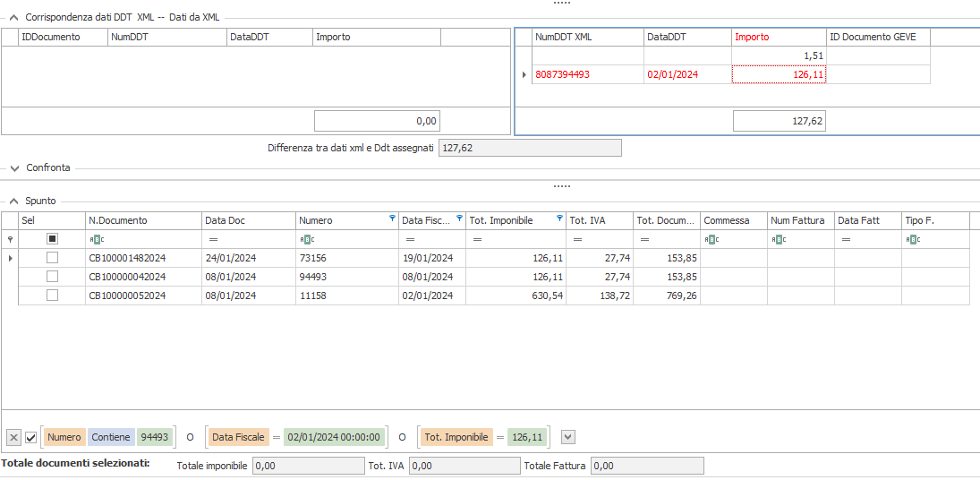This screenshot has height=480, width=980.
Task: Open filter operator icon under Tipo F. column
Action: click(x=913, y=239)
